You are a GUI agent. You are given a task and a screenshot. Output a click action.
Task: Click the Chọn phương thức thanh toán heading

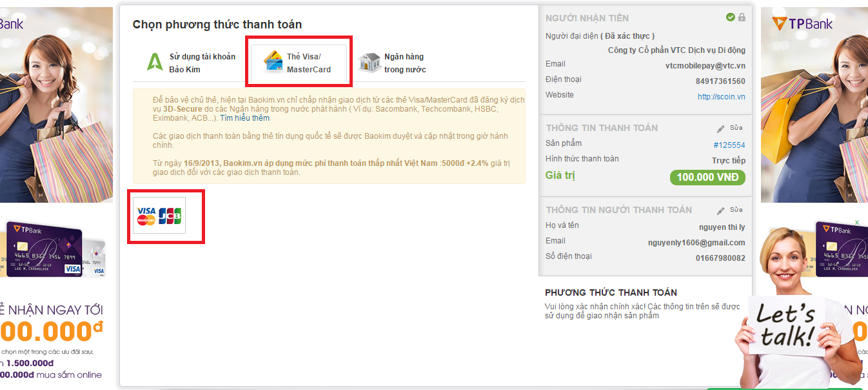tap(217, 25)
